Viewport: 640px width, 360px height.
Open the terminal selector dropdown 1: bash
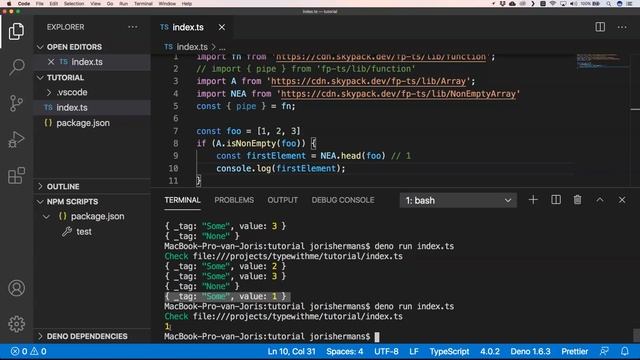point(458,200)
